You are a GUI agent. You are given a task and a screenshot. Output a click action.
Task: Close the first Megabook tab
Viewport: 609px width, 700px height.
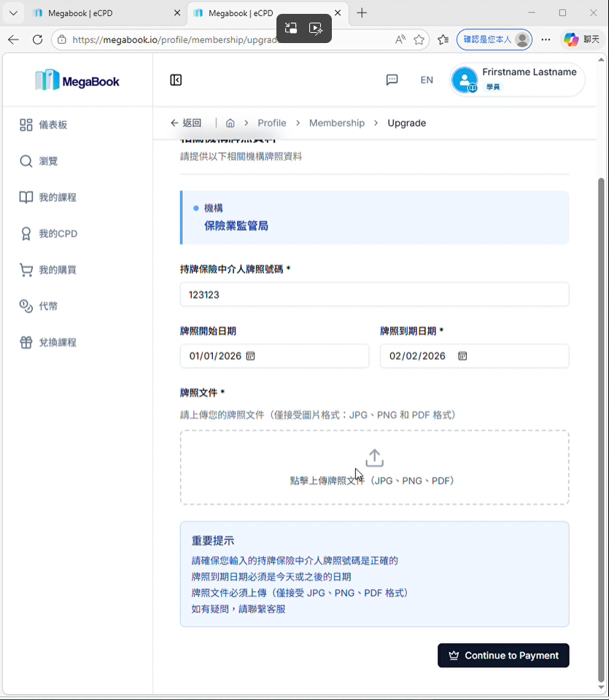[177, 13]
